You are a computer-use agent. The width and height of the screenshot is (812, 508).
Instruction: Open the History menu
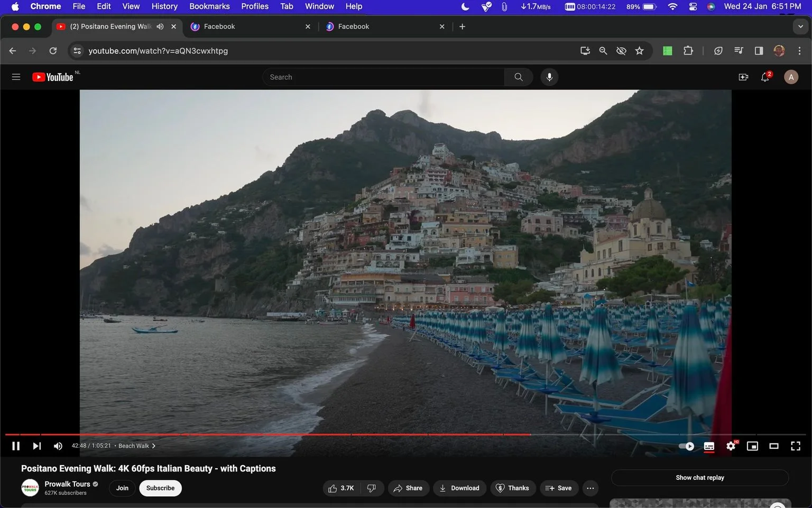click(x=164, y=6)
